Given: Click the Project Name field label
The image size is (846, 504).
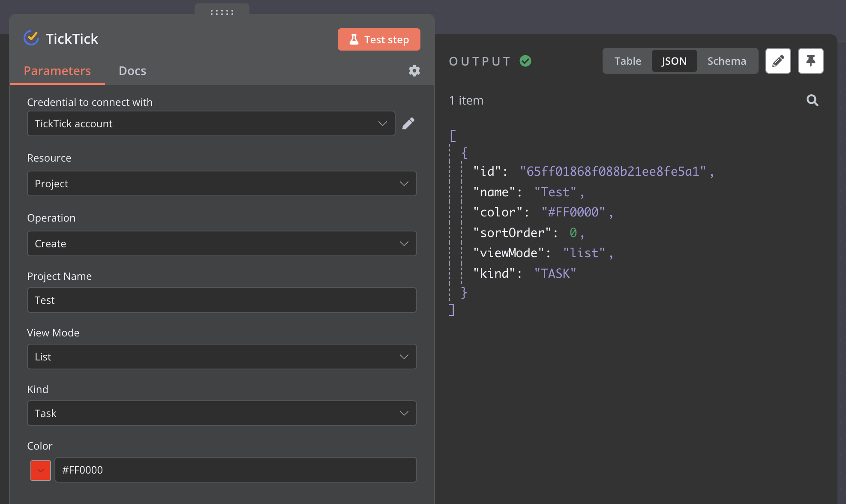Looking at the screenshot, I should [x=59, y=276].
